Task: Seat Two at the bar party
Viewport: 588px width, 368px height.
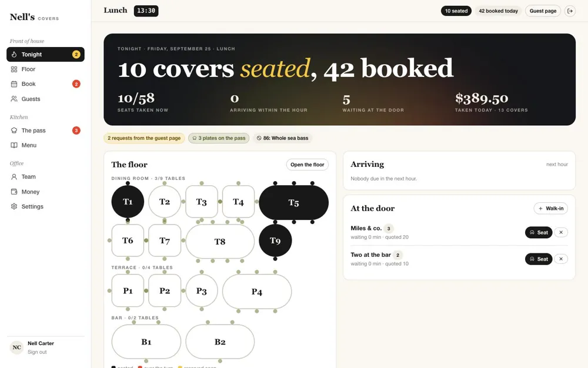Action: pos(539,259)
